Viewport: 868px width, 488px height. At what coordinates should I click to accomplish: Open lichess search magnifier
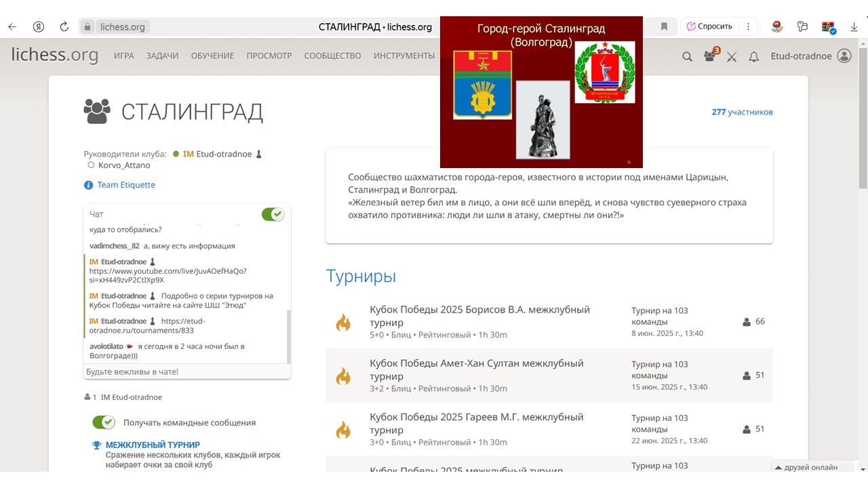[x=688, y=56]
